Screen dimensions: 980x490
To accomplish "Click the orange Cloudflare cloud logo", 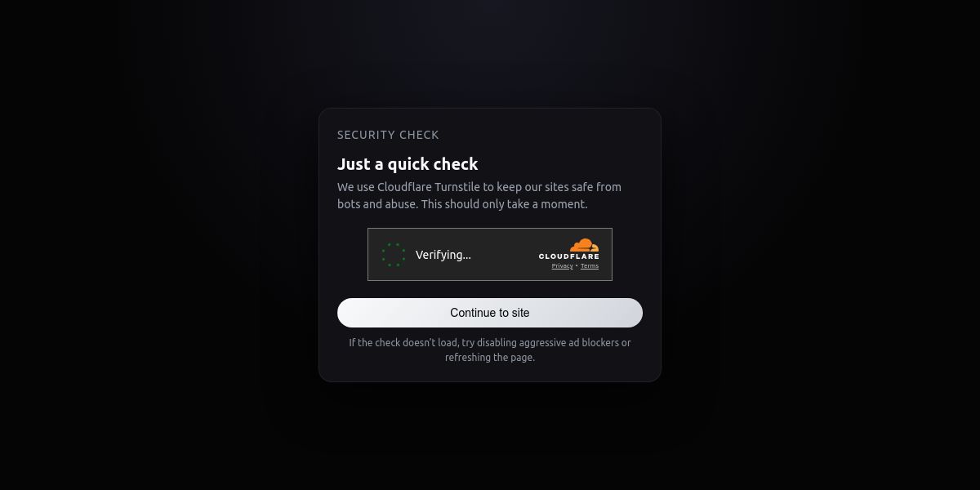I will pos(584,245).
